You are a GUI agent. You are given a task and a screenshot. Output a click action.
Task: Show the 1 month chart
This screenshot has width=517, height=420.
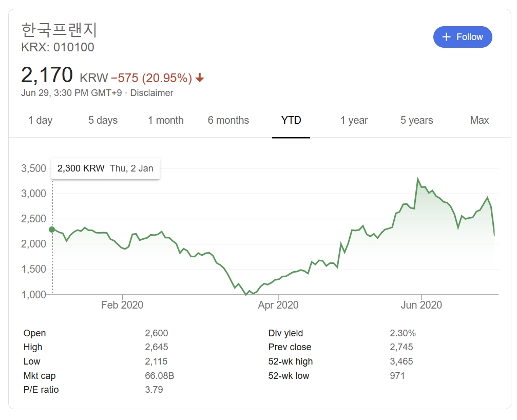[x=165, y=120]
